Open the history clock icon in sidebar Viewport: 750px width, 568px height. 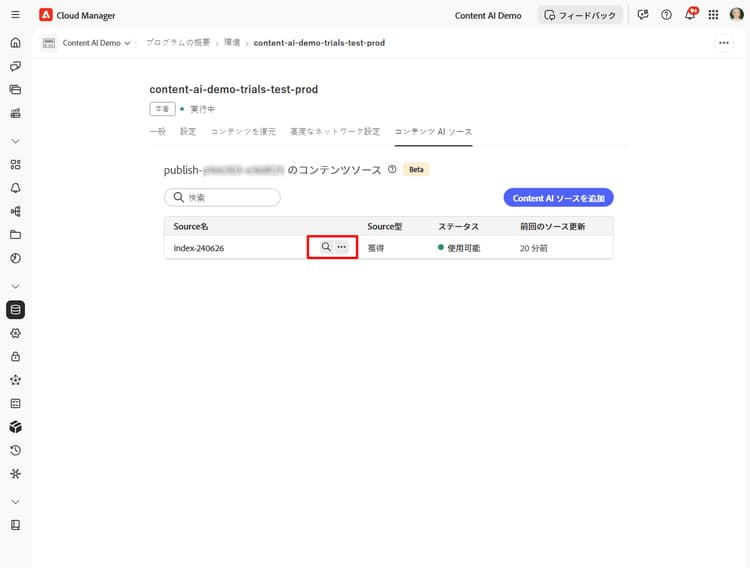pos(15,450)
